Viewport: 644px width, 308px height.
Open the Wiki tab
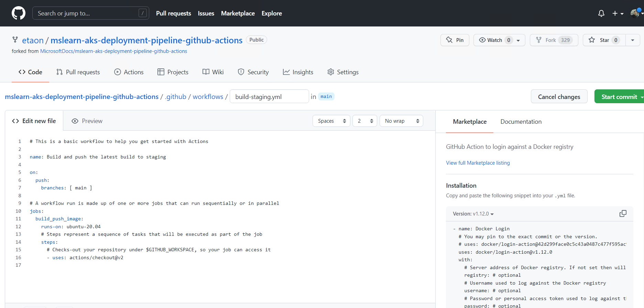tap(213, 72)
